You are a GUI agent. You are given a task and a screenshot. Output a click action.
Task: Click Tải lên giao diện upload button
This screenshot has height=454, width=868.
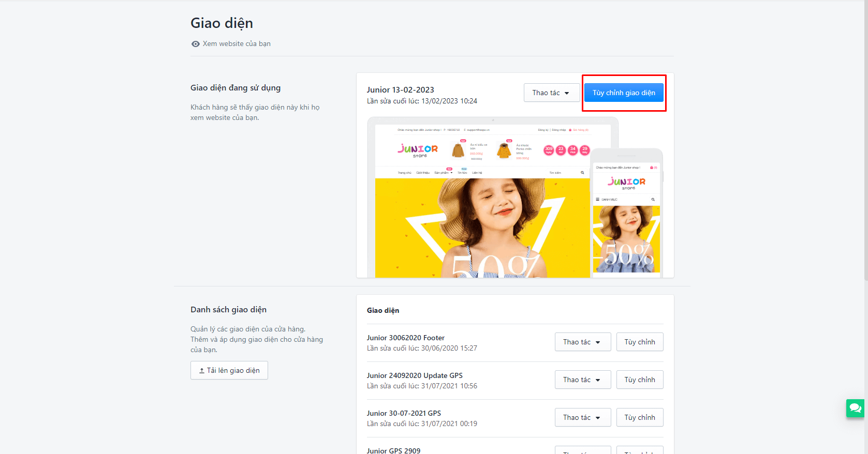[x=229, y=370]
